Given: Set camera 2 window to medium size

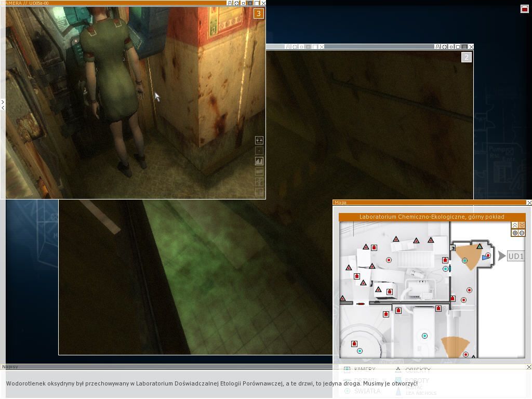Looking at the screenshot, I should point(458,47).
